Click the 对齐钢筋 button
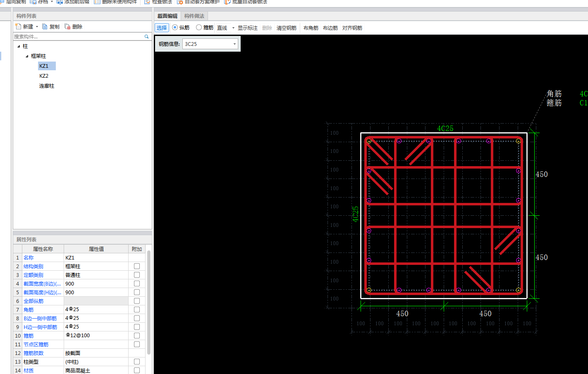588x374 pixels. click(x=352, y=28)
